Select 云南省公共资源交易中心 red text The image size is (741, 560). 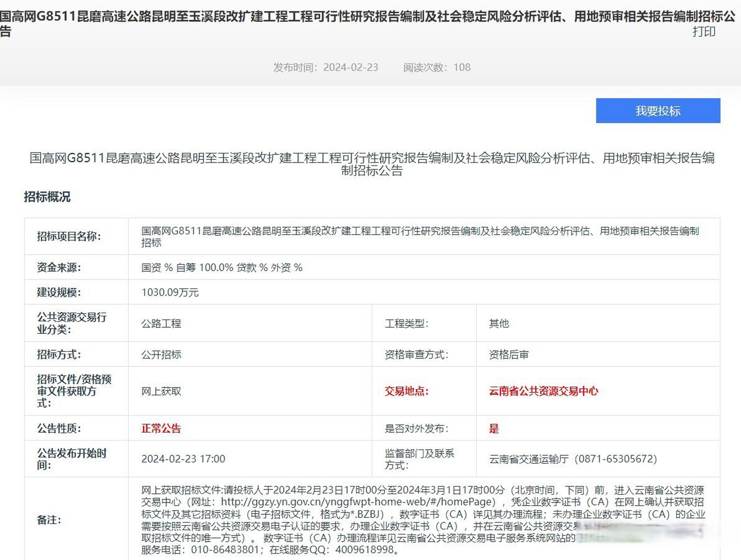coord(543,391)
